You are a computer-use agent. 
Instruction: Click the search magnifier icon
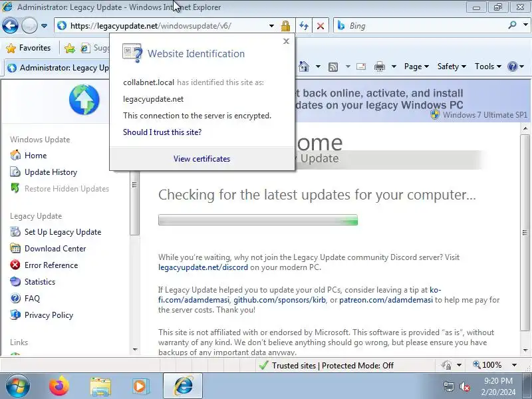coord(512,25)
